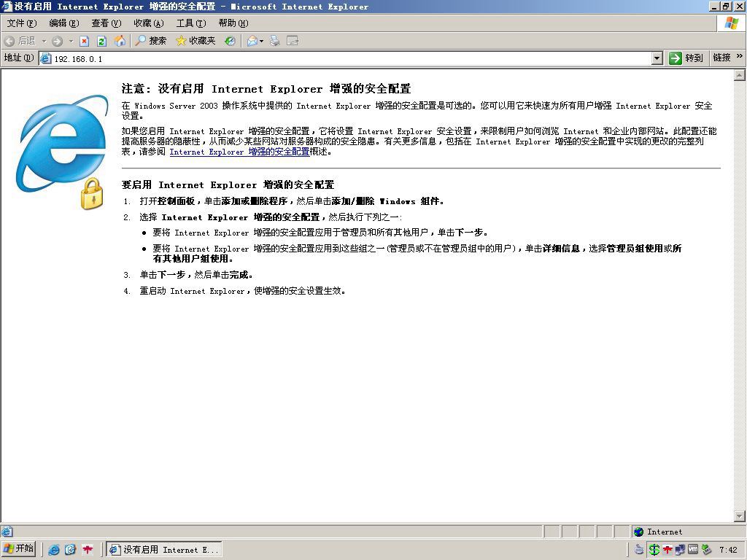
Task: Click the Edit page toolbar icon
Action: point(293,42)
